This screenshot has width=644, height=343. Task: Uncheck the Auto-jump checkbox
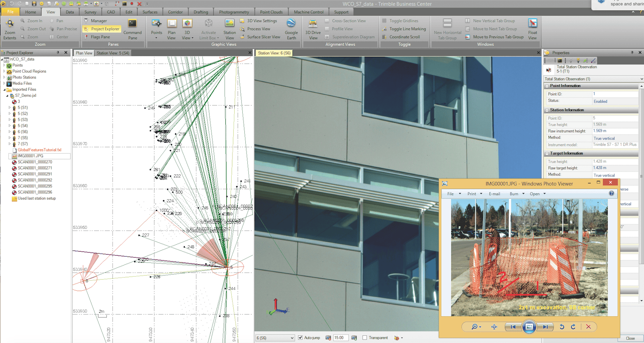point(300,338)
